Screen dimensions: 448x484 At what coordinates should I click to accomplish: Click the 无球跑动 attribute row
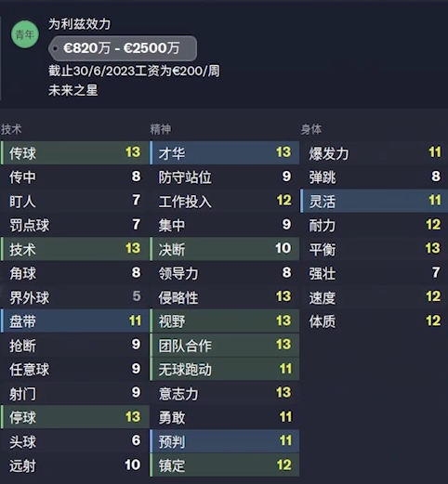click(x=225, y=369)
